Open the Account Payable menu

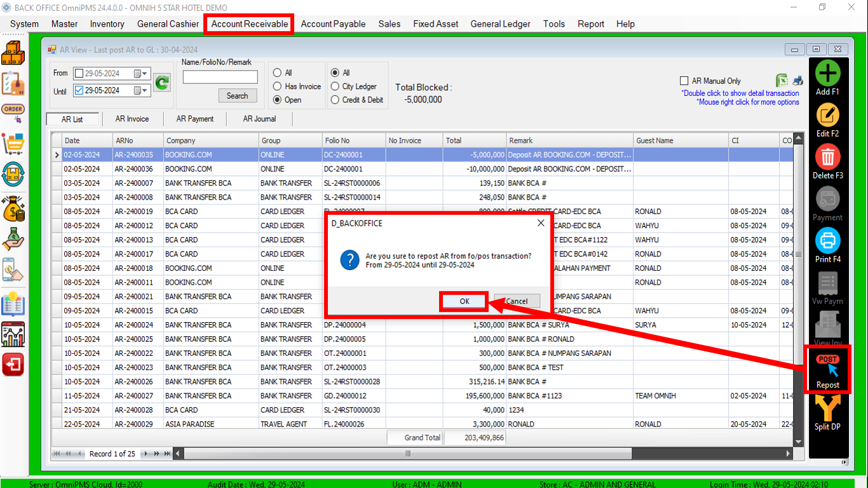point(333,24)
